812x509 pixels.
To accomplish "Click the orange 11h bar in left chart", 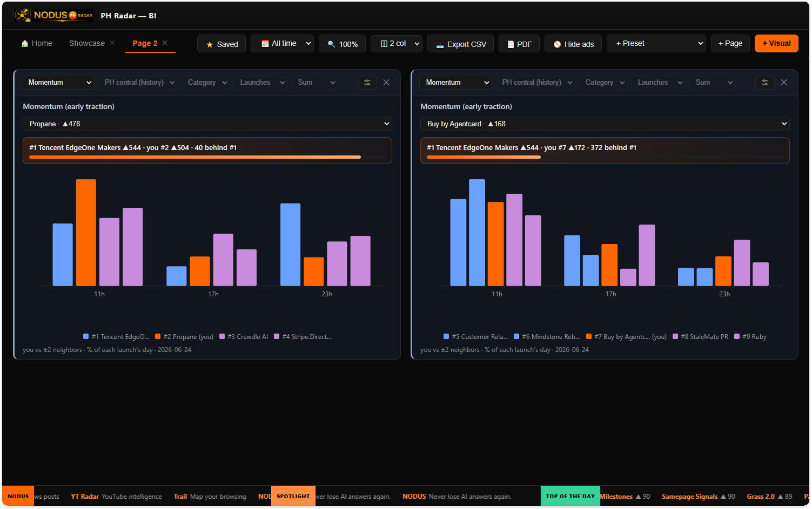I will coord(86,233).
